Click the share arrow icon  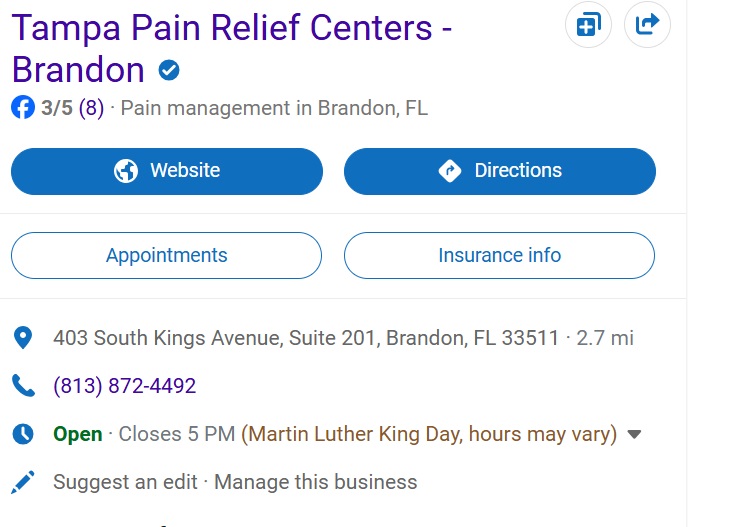point(647,24)
